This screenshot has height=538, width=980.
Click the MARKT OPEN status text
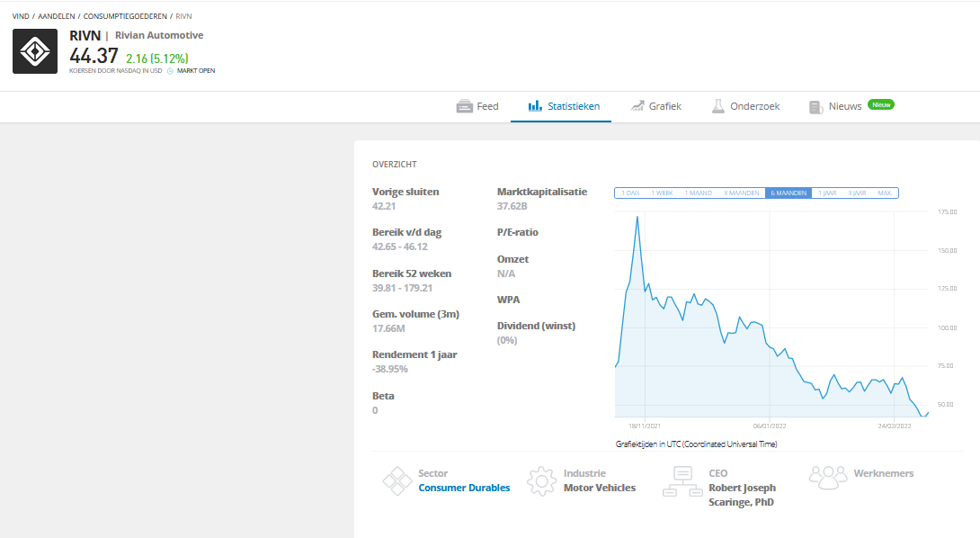[196, 71]
